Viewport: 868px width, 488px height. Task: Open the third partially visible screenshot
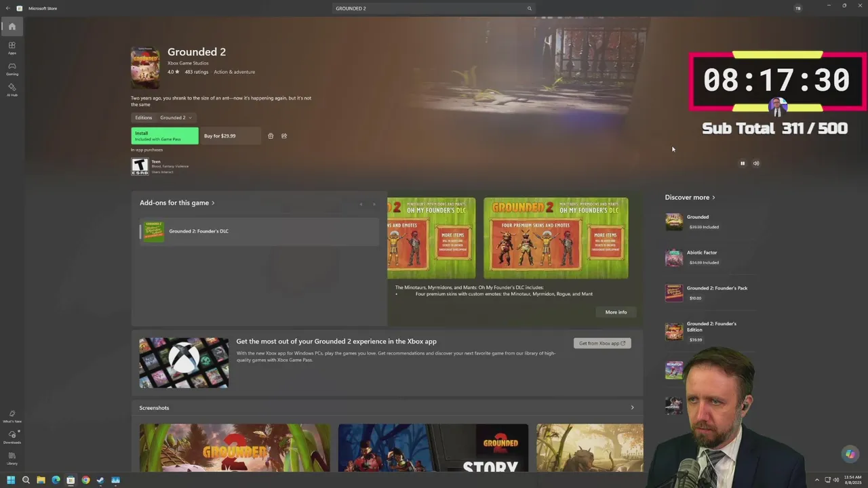589,448
